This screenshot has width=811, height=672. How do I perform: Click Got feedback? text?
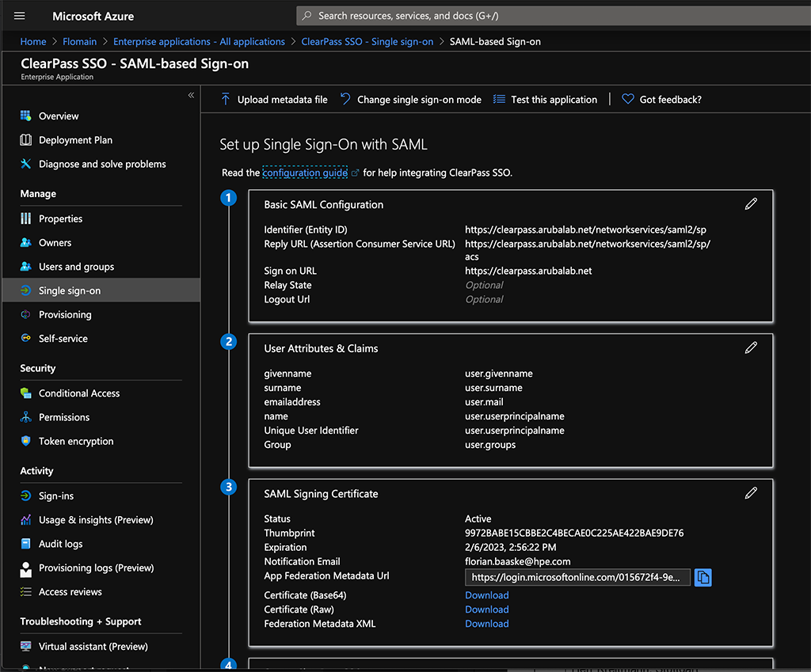670,100
